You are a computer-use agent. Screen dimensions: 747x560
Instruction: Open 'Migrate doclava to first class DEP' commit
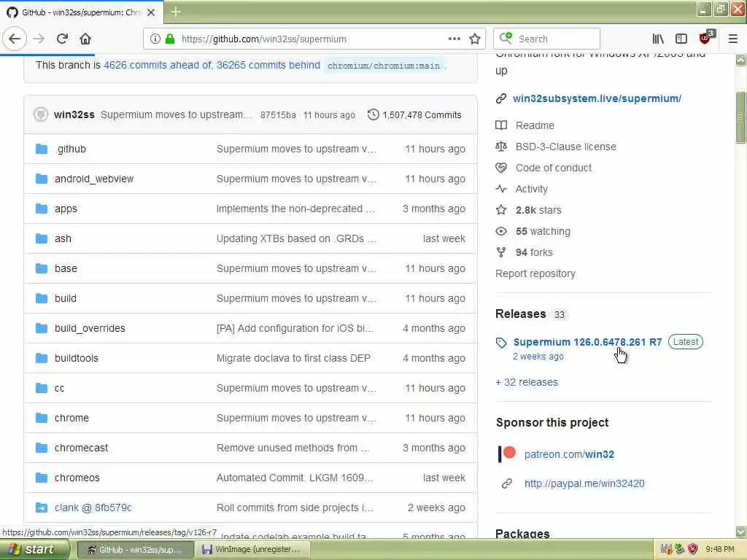pos(293,358)
